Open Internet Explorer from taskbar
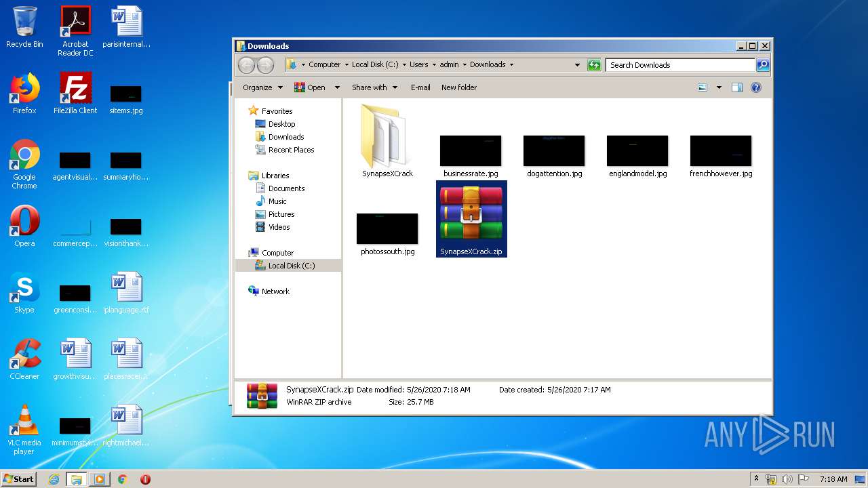The width and height of the screenshot is (868, 488). (54, 479)
